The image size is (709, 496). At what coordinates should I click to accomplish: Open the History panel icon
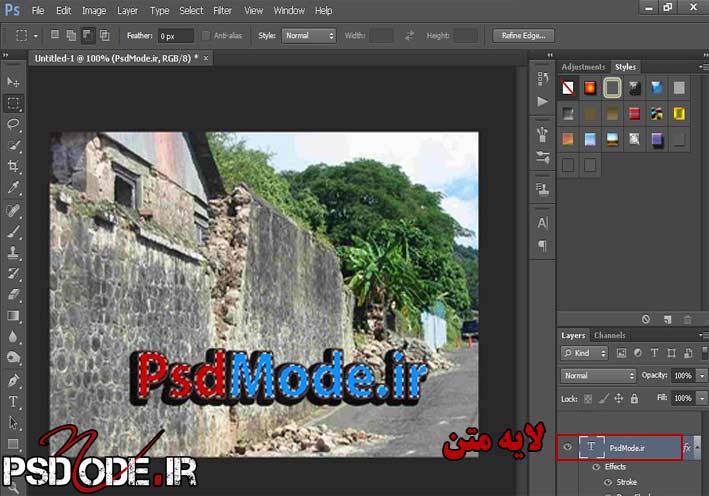coord(542,79)
